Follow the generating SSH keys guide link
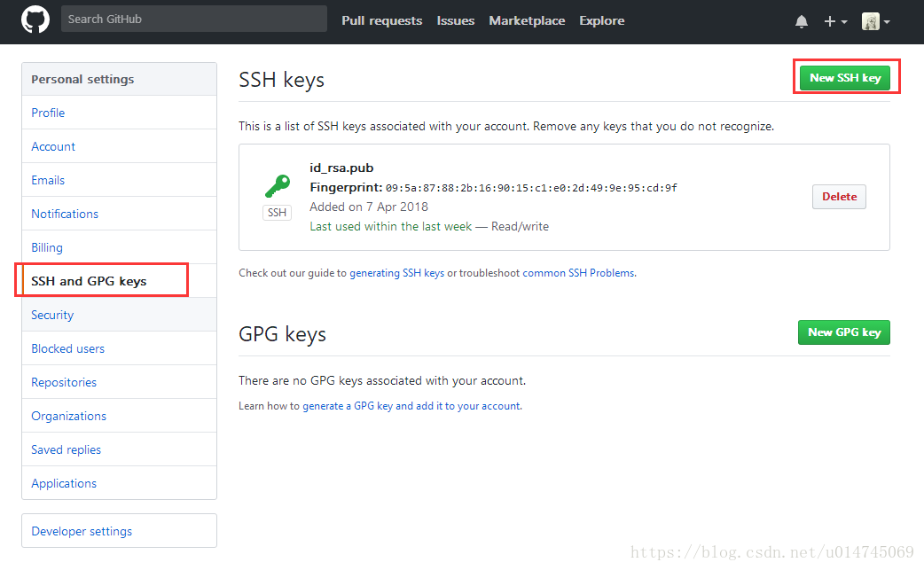The height and width of the screenshot is (570, 924). click(x=397, y=273)
